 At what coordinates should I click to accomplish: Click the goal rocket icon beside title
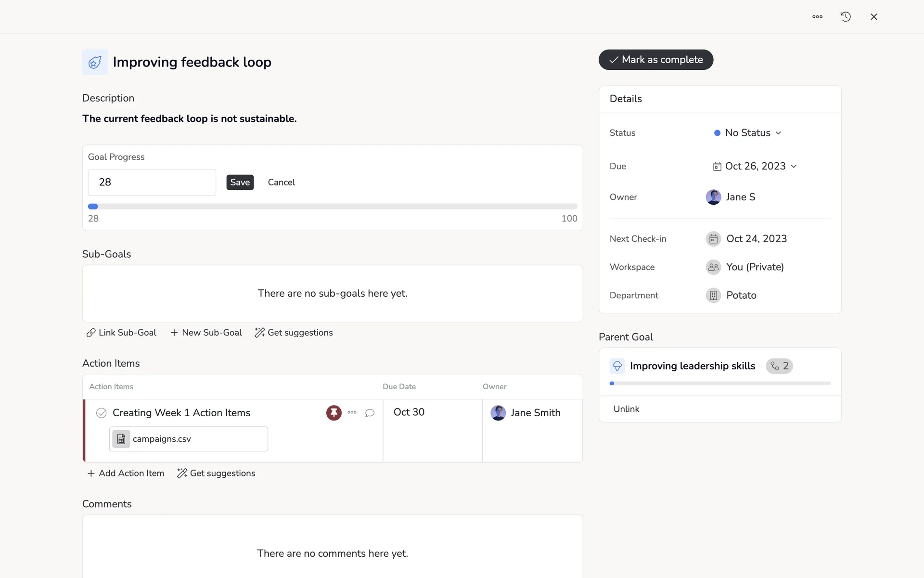coord(95,62)
